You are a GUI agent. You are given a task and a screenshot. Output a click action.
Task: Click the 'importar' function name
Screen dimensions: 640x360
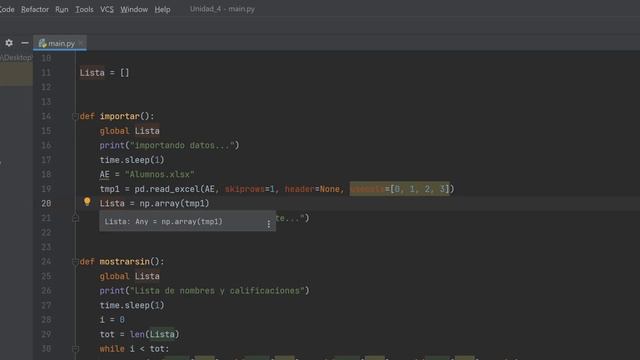[x=120, y=116]
